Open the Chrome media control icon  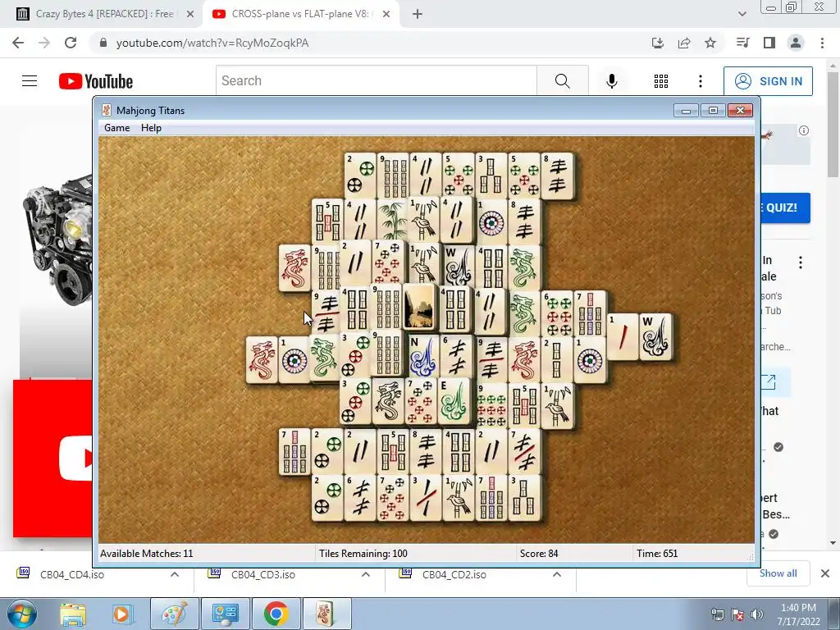[x=742, y=43]
